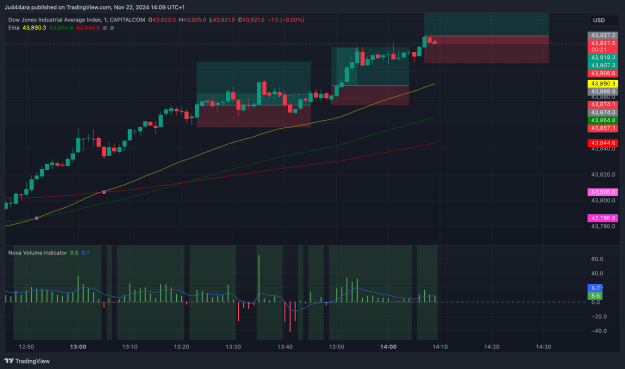Click the red 43,906.6 price label
Screen dimensions: 625x369
[603, 73]
